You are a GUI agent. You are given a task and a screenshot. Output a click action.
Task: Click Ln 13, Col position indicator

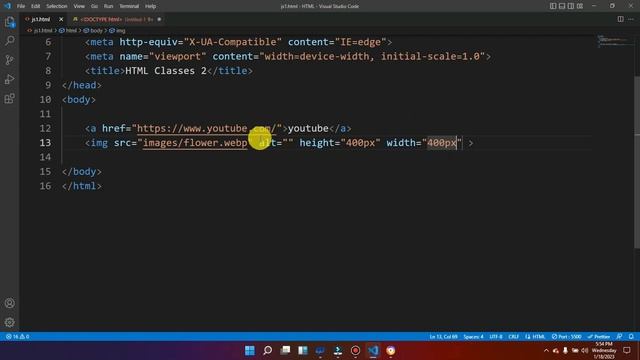point(443,337)
